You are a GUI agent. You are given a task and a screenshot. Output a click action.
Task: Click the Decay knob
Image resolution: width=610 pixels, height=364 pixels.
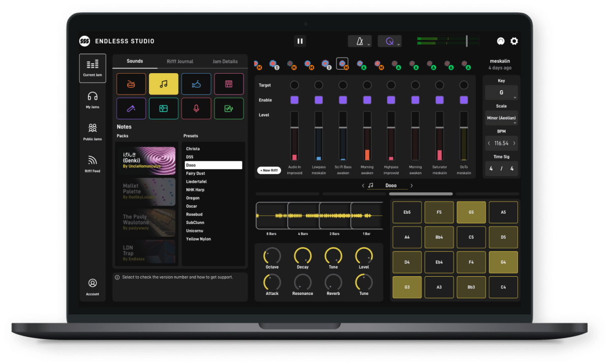click(x=302, y=255)
